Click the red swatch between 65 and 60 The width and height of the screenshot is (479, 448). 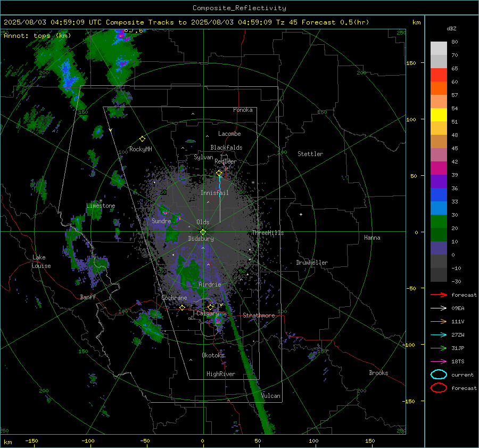click(x=439, y=75)
